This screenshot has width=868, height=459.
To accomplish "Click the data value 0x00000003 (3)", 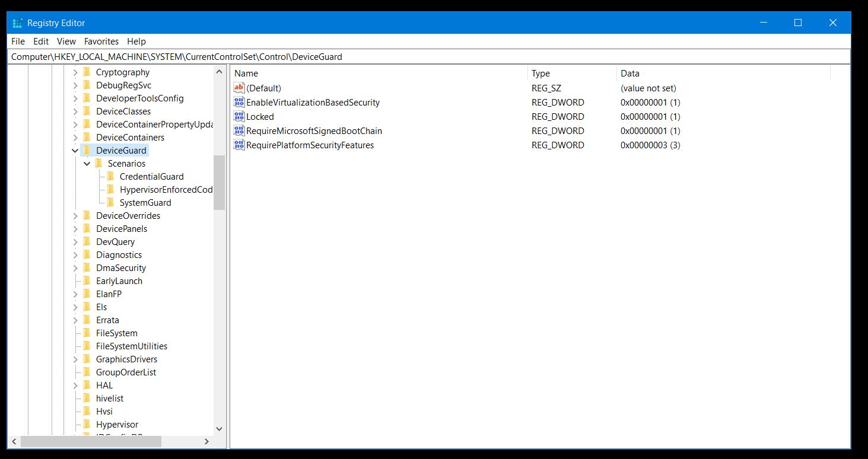I will pyautogui.click(x=650, y=145).
